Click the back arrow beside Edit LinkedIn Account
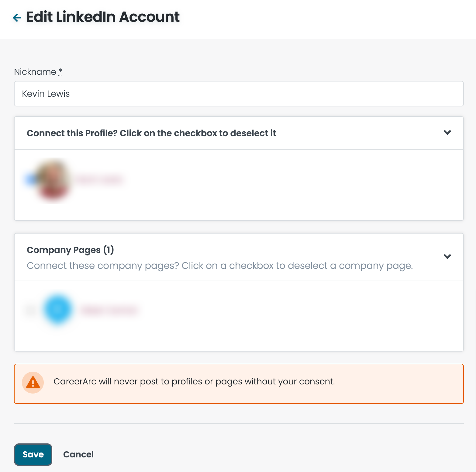476x472 pixels. coord(17,18)
